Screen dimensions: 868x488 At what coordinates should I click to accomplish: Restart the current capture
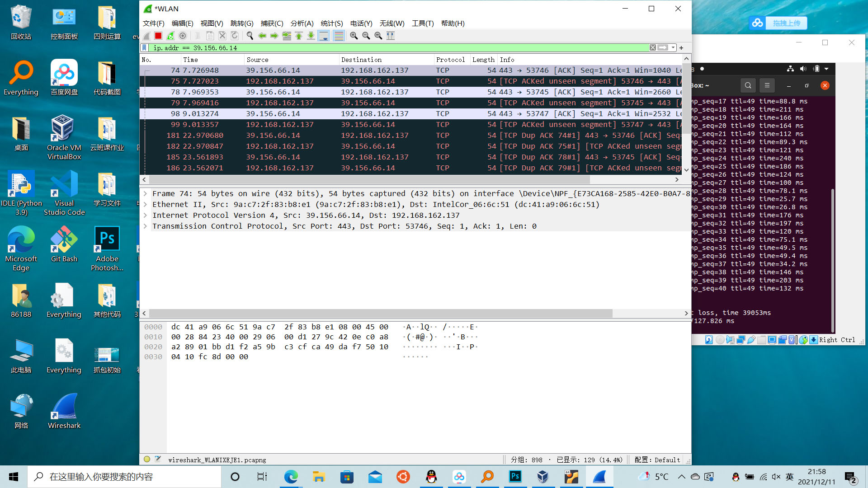(x=170, y=36)
